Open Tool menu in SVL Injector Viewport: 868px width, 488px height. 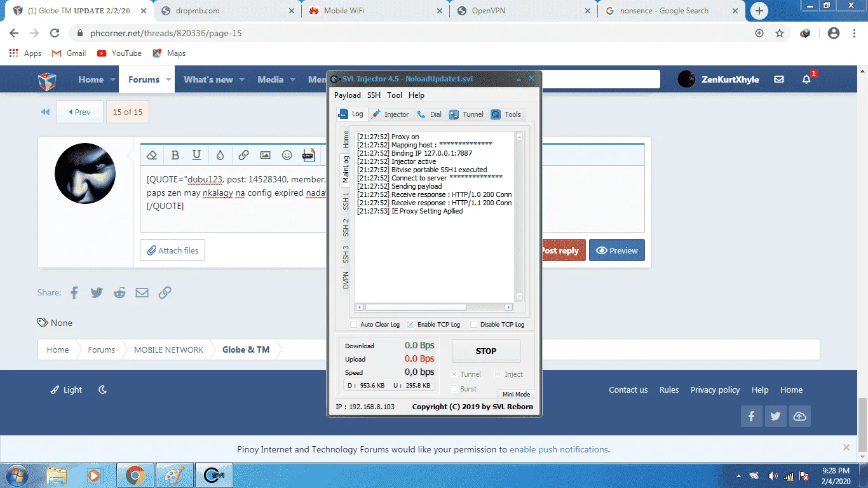tap(395, 95)
